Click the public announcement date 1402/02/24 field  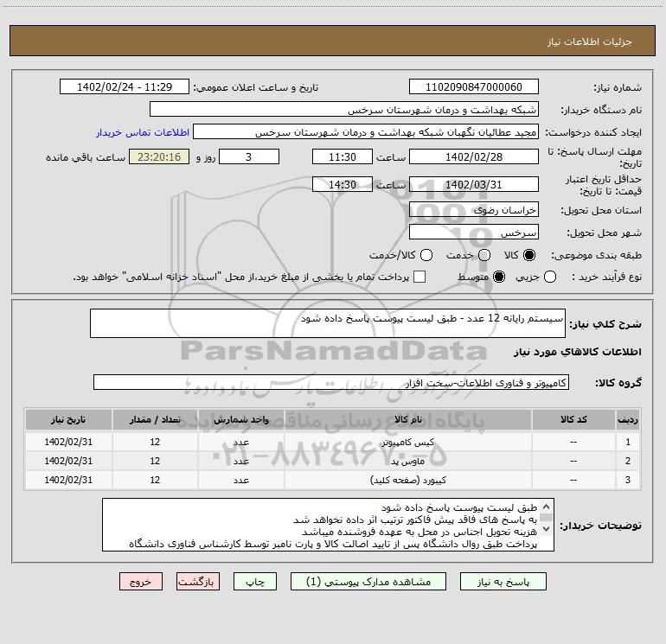click(125, 86)
